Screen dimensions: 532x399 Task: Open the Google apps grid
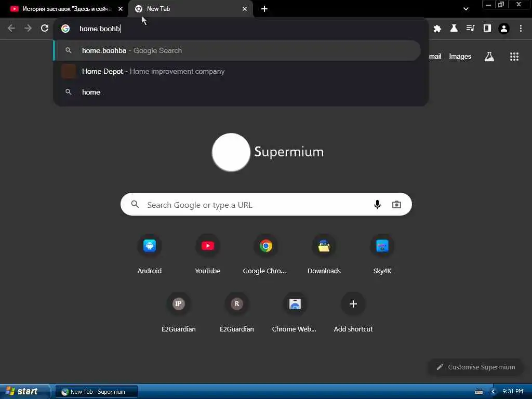click(x=514, y=57)
